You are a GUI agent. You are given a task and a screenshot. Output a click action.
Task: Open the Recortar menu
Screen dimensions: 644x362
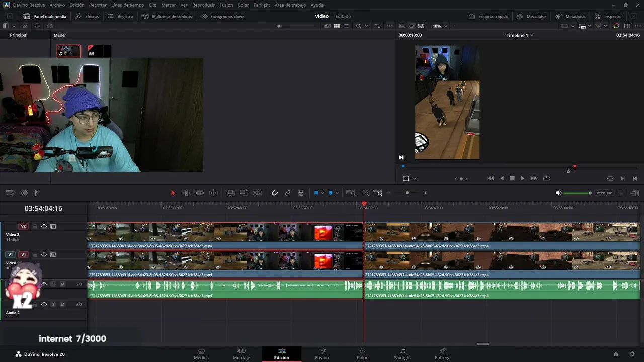tap(98, 5)
